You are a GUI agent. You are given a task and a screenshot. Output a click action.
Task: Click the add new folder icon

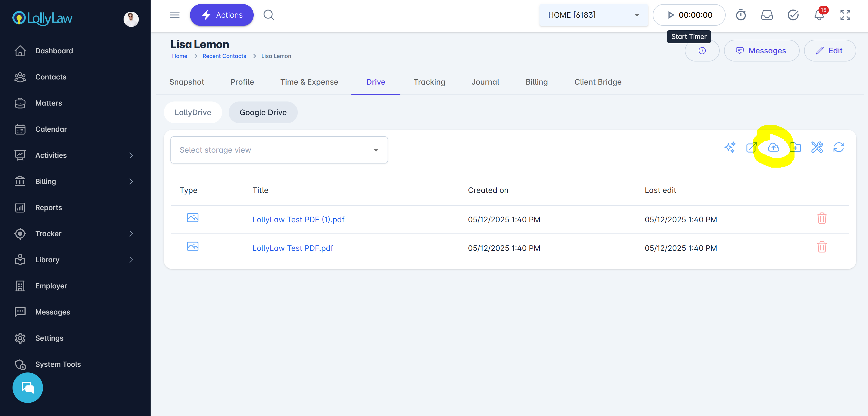click(795, 147)
